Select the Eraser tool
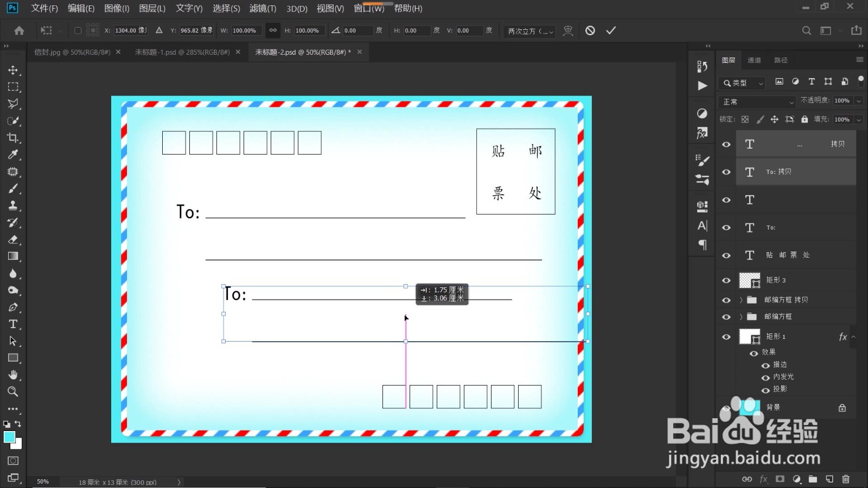Viewport: 868px width, 488px height. (13, 239)
